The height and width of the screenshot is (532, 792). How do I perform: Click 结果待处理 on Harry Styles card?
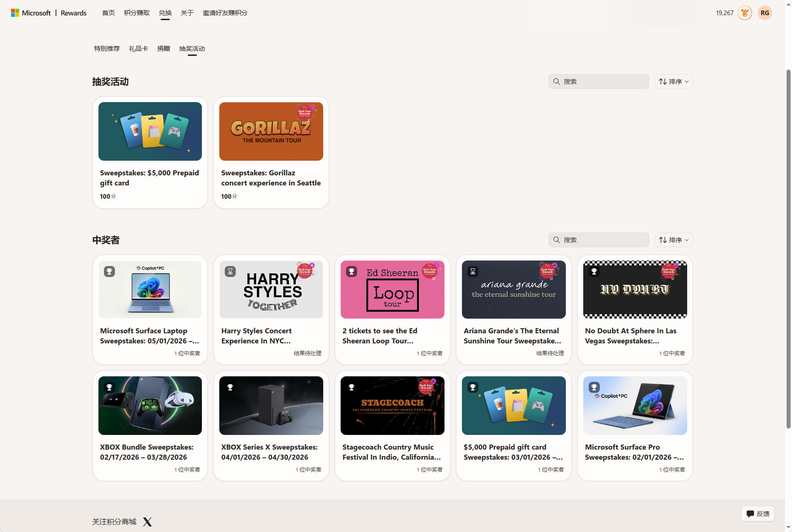click(308, 353)
